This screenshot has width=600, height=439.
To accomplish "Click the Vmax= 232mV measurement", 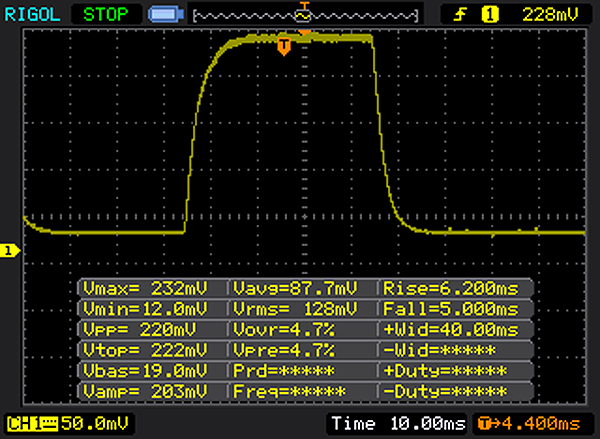I will click(145, 289).
